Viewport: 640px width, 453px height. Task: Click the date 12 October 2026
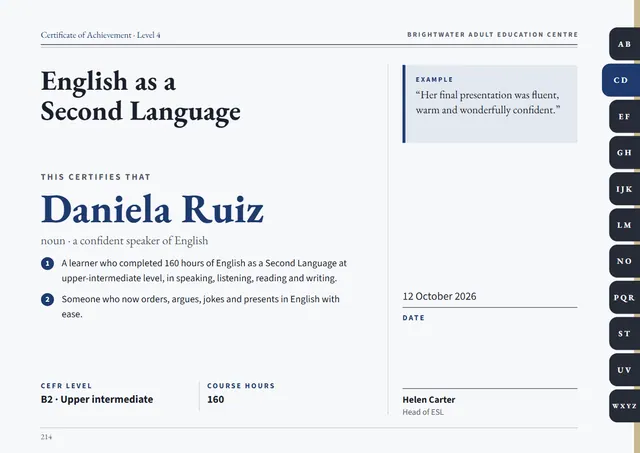tap(439, 296)
